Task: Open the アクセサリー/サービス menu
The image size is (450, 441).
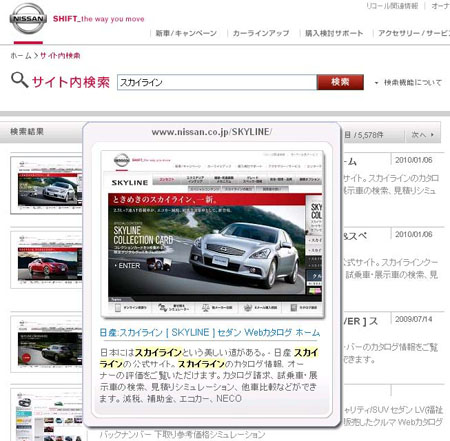Action: [414, 33]
